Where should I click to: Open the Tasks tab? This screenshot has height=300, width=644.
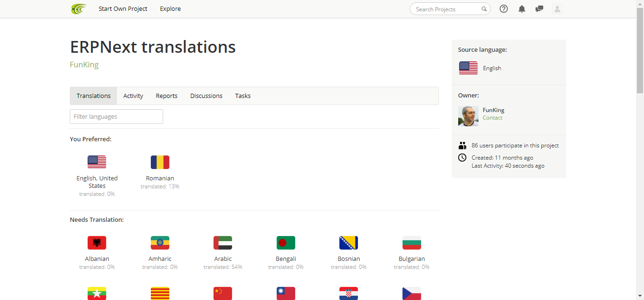(243, 96)
